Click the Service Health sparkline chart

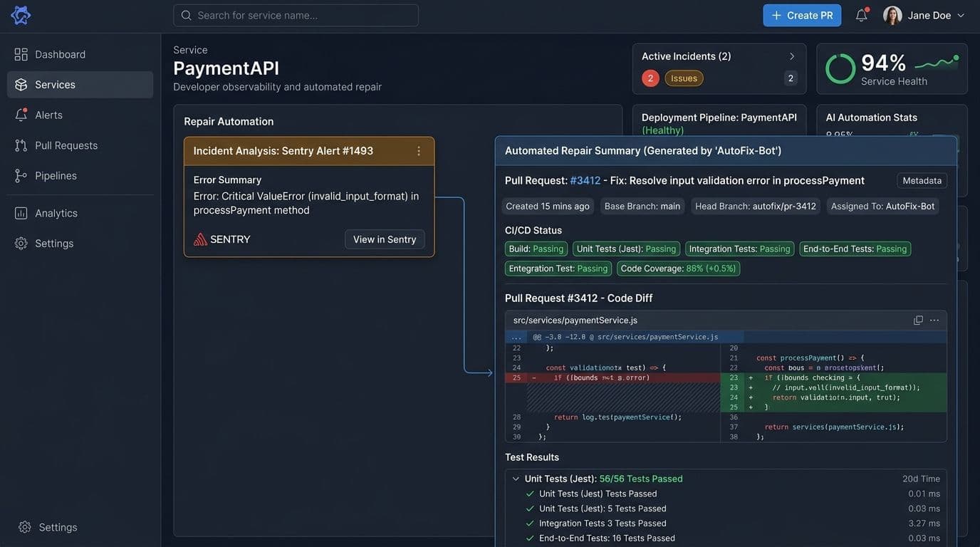(x=937, y=63)
